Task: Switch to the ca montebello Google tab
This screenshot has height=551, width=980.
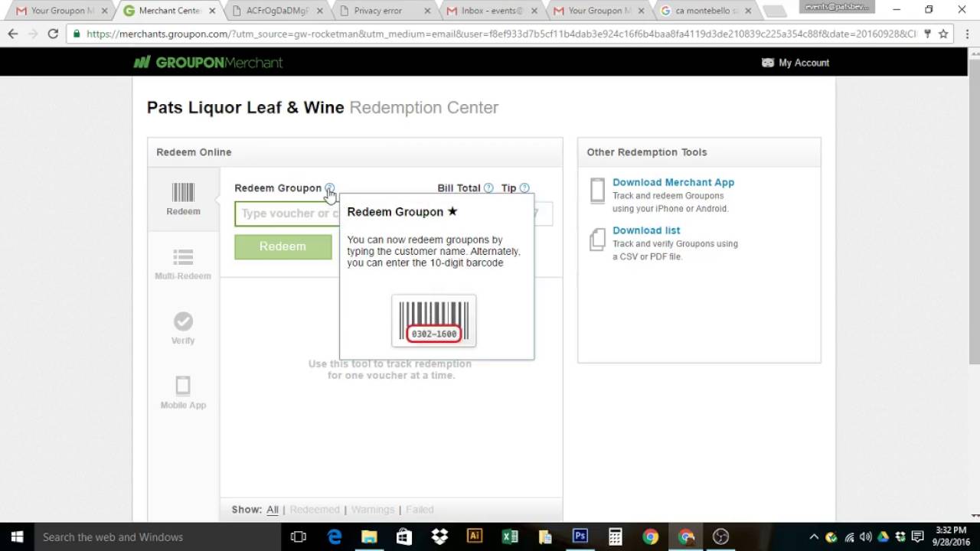Action: coord(704,11)
